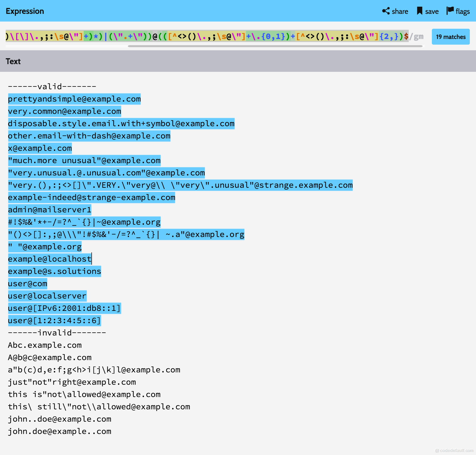Click the john..doe@example.com invalid line
The image size is (476, 455).
60,419
